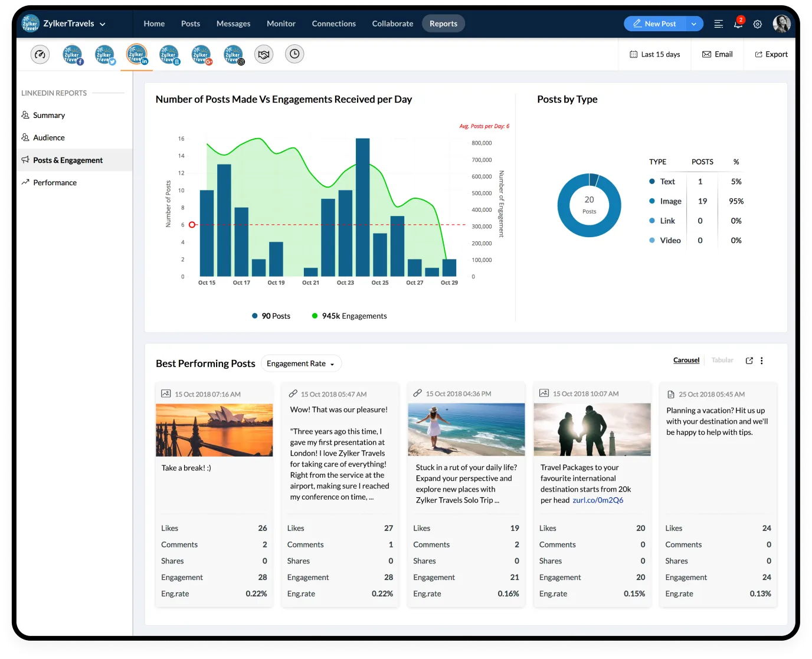The image size is (812, 659).
Task: Click the pop-out icon beside Tabular
Action: tap(749, 360)
